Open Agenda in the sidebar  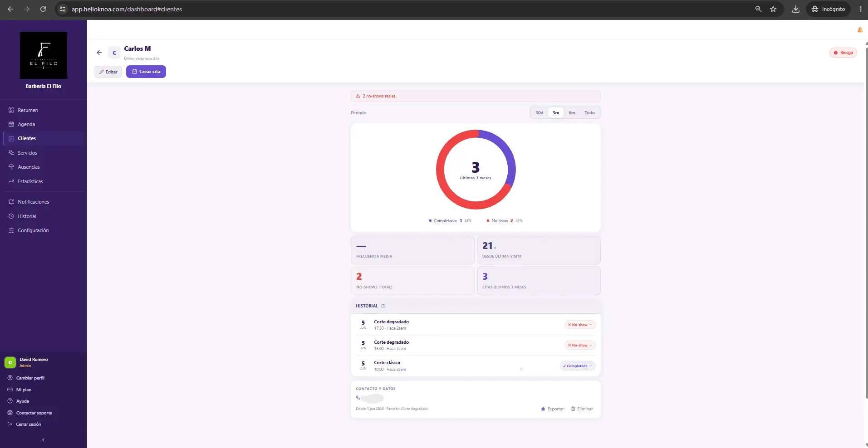[44, 124]
